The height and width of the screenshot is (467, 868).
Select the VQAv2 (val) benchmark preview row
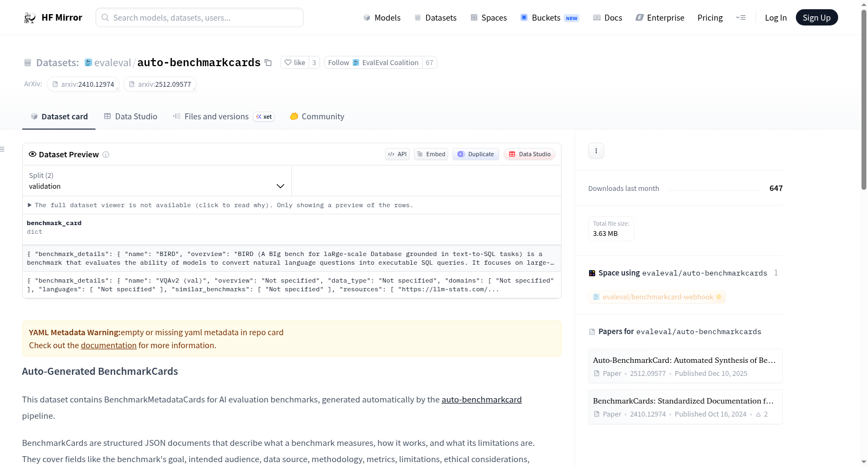pos(292,285)
